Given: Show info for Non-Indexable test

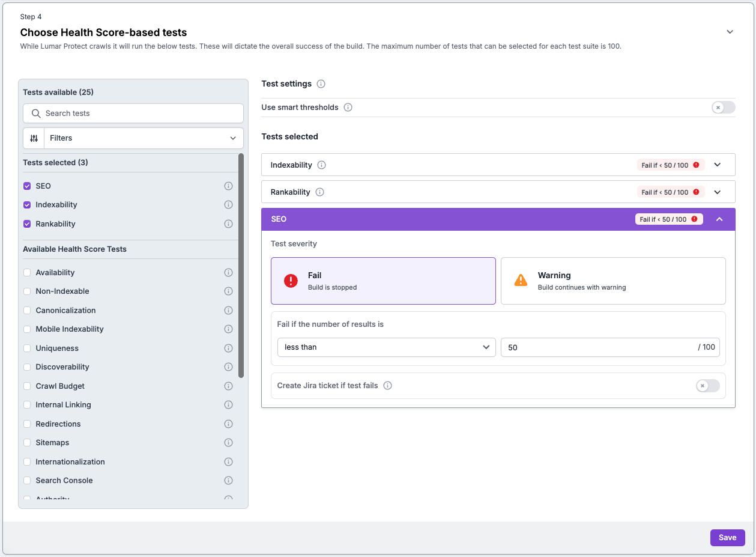Looking at the screenshot, I should [228, 291].
